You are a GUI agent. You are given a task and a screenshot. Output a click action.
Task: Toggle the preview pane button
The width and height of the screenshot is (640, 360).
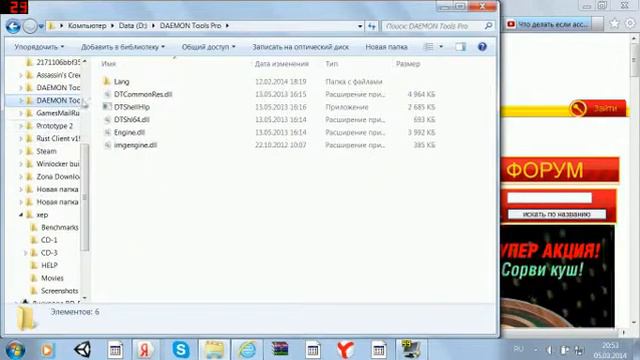(x=460, y=47)
